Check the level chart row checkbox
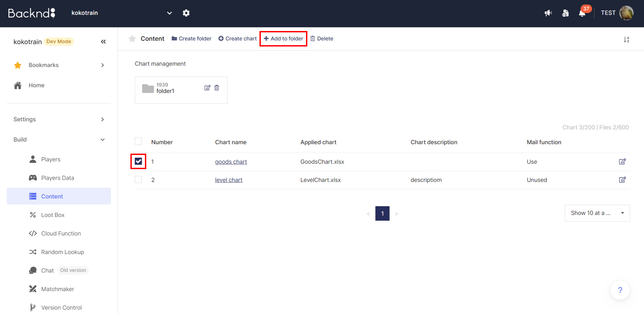Screen dimensions: 644x314 (138, 179)
